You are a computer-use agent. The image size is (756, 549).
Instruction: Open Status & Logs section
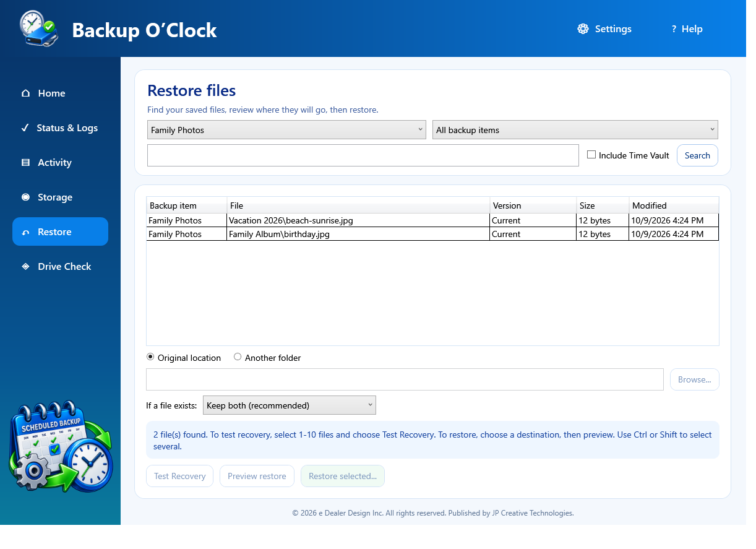[x=60, y=128]
